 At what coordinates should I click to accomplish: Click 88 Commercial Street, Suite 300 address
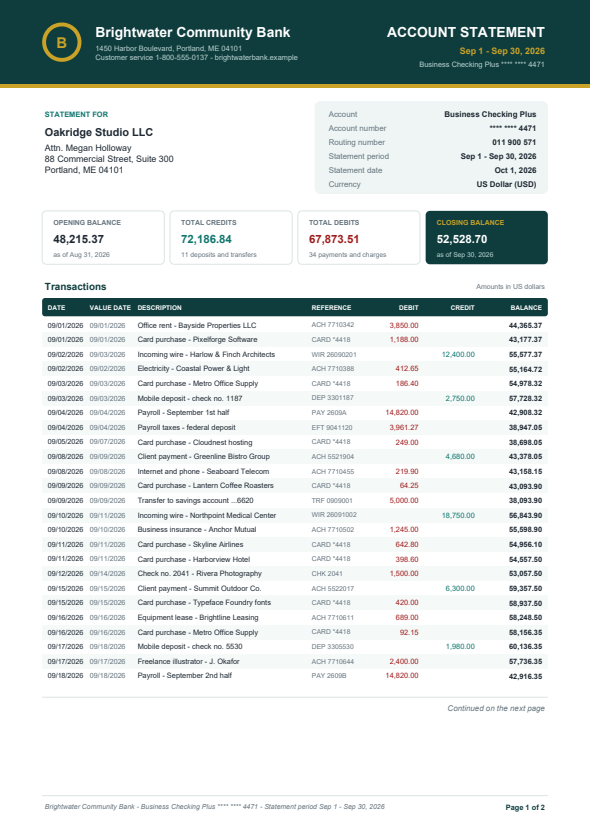pos(109,159)
